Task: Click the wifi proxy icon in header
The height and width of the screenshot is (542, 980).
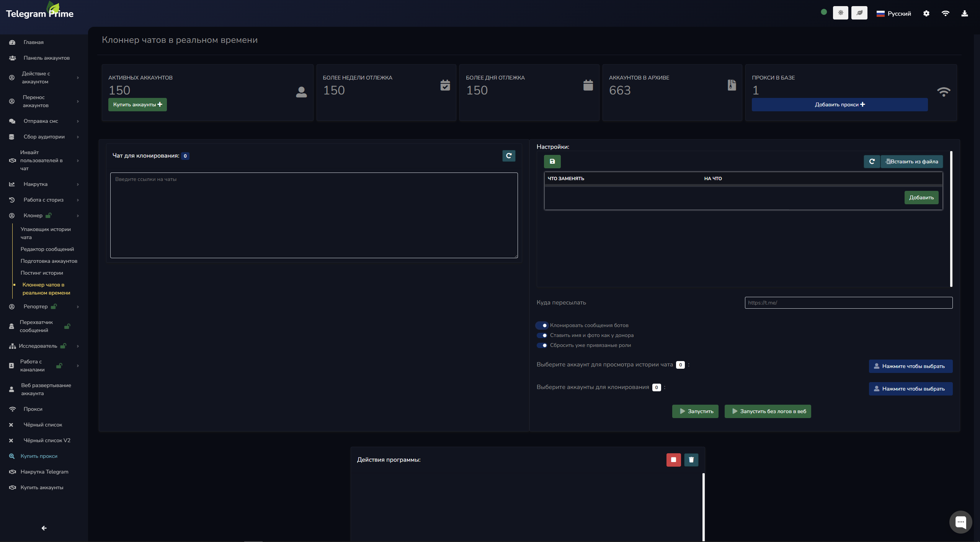Action: 945,13
